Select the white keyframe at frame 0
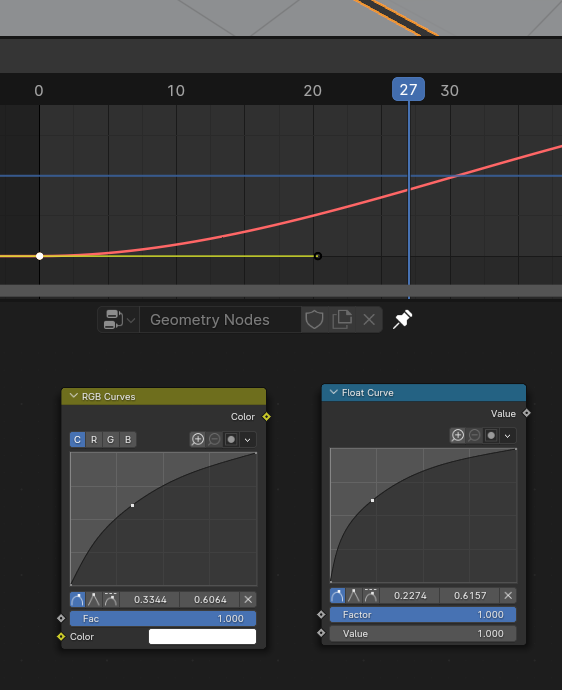The image size is (562, 690). tap(40, 256)
